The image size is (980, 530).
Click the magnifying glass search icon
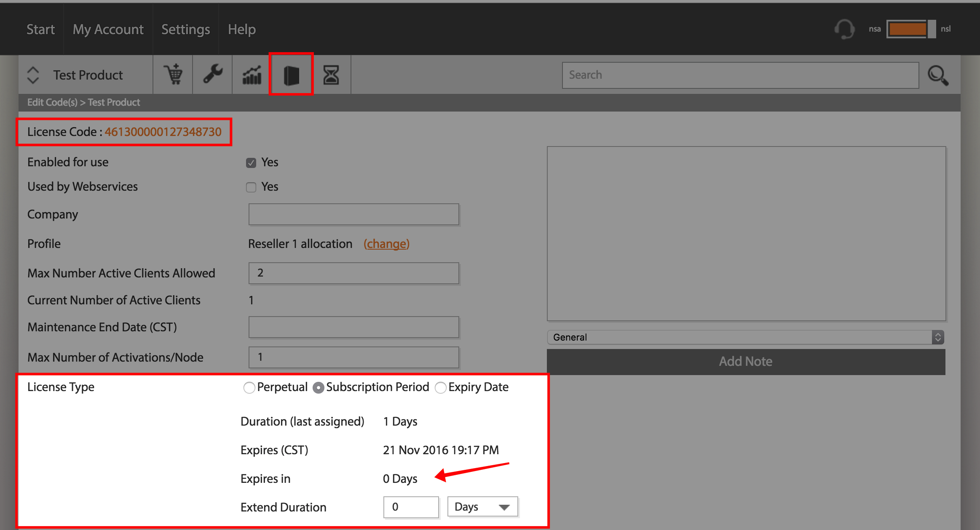click(x=938, y=76)
